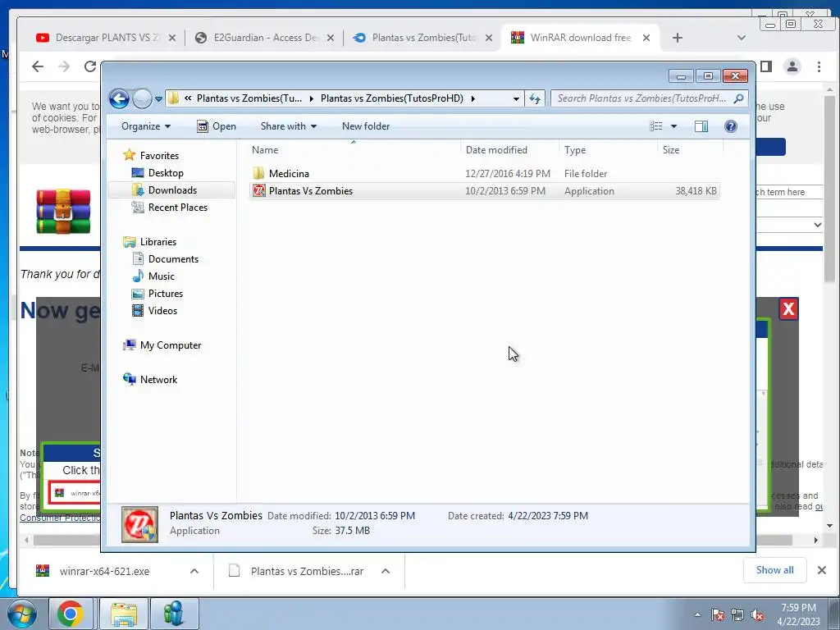
Task: Open Pictures library
Action: [x=166, y=294]
